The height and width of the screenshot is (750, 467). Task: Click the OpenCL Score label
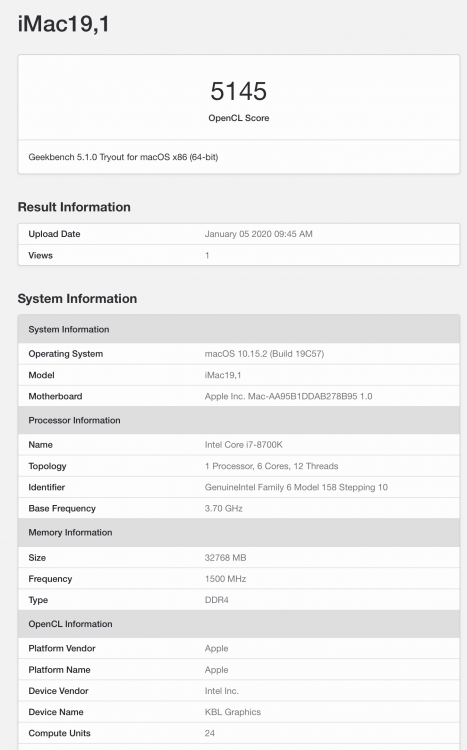[x=238, y=118]
